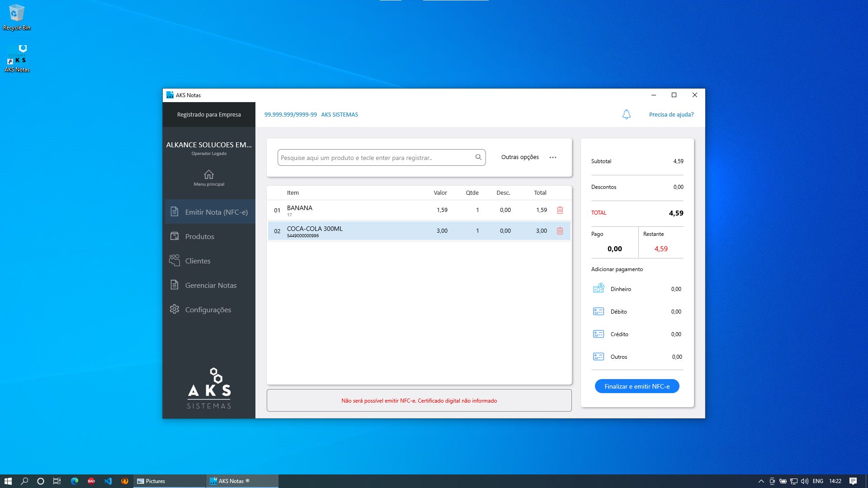This screenshot has width=868, height=488.
Task: Click the Dinheiro amount 0,00 value
Action: coord(676,289)
